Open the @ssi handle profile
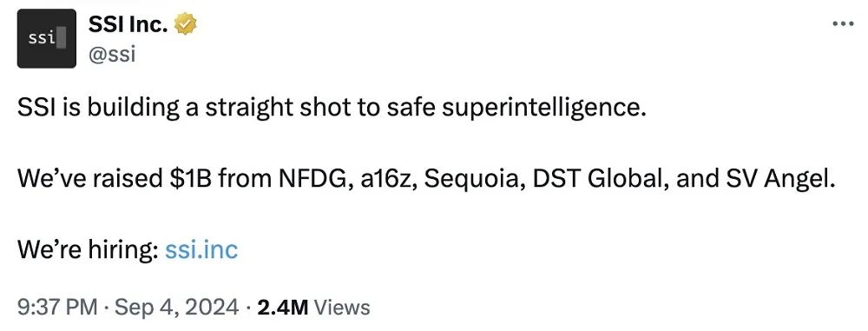Viewport: 868px width, 331px height. click(x=112, y=55)
